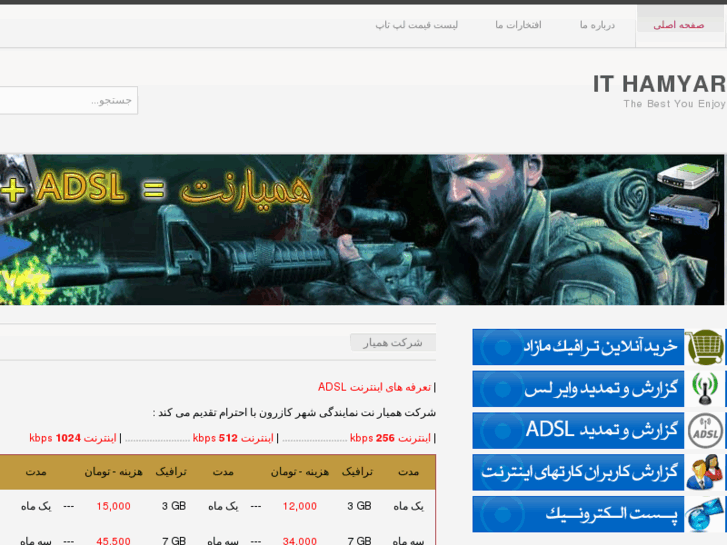Click the 34,000 price cell
The height and width of the screenshot is (545, 727).
point(300,540)
